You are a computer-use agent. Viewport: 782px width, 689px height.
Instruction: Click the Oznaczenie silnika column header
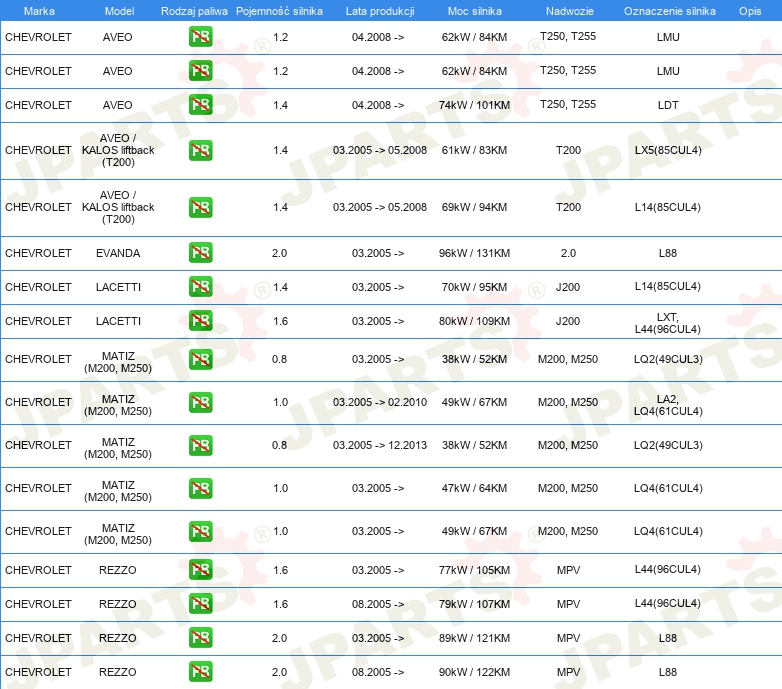tap(669, 11)
